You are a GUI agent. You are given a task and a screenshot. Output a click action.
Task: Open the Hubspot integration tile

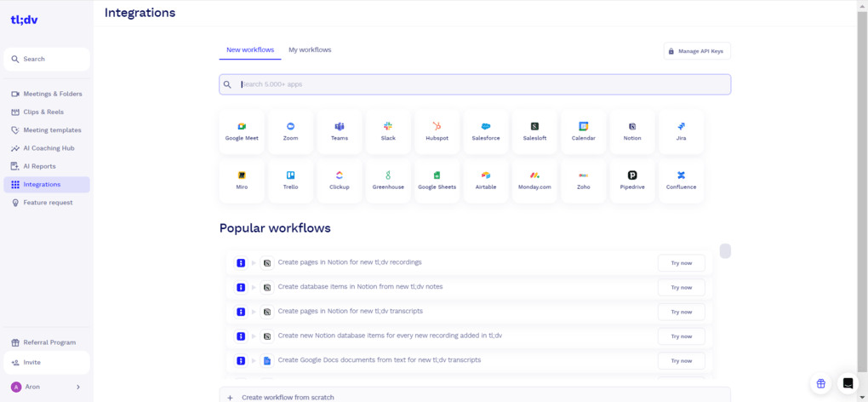(437, 132)
